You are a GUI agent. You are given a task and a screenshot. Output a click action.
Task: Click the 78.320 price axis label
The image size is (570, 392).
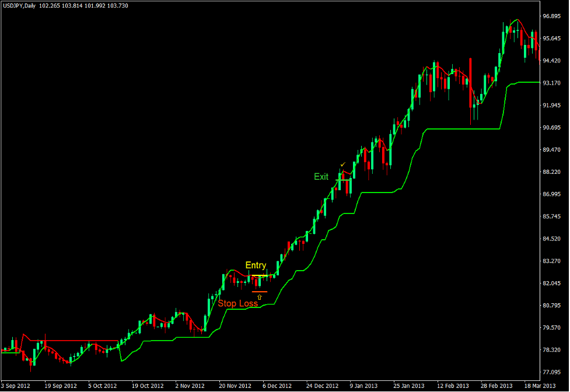[x=551, y=349]
